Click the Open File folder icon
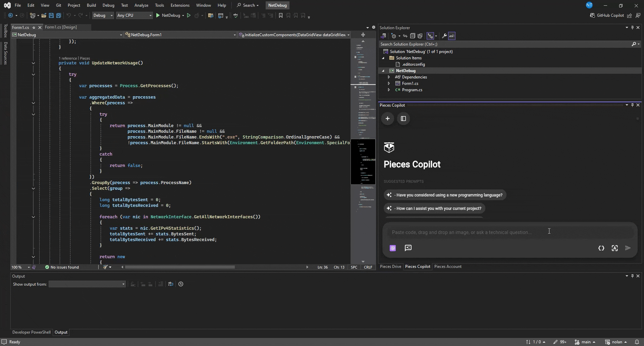This screenshot has width=644, height=346. [44, 15]
